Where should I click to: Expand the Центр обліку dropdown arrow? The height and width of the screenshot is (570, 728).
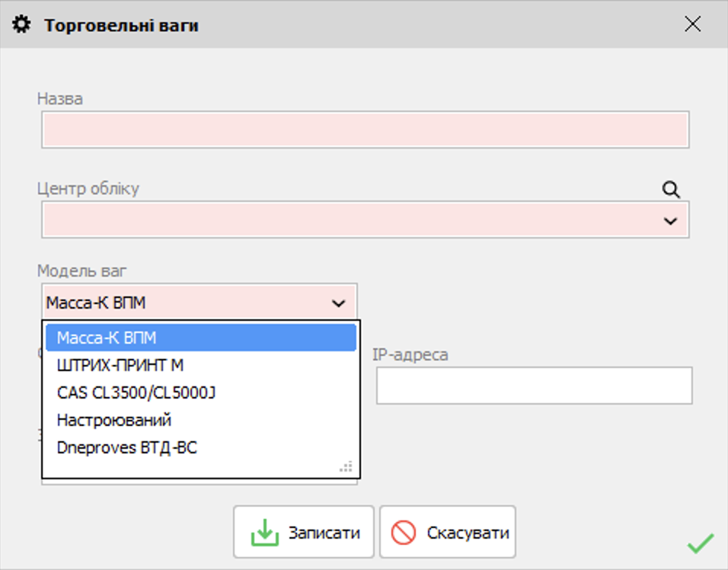tap(670, 221)
